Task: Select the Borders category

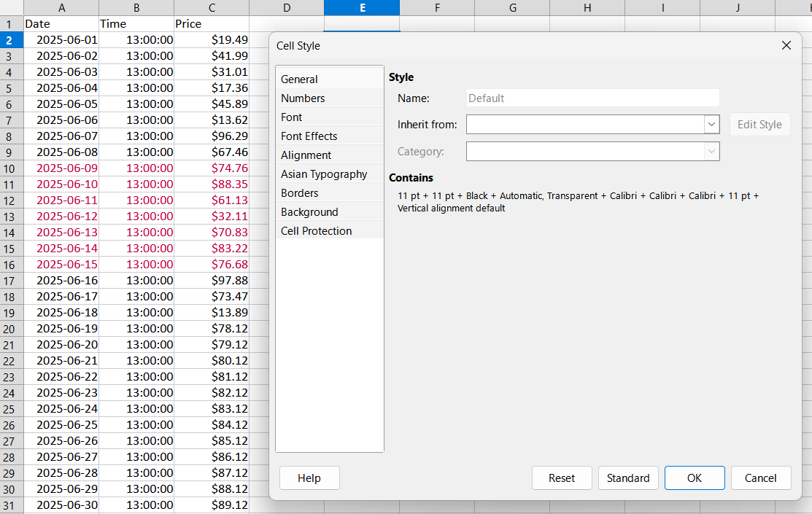Action: point(299,192)
